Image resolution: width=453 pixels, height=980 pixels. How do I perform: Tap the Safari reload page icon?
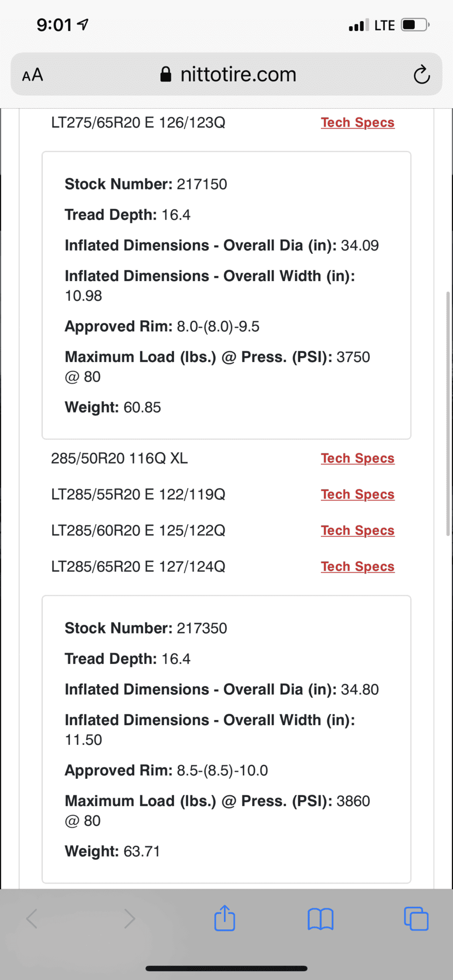click(422, 75)
